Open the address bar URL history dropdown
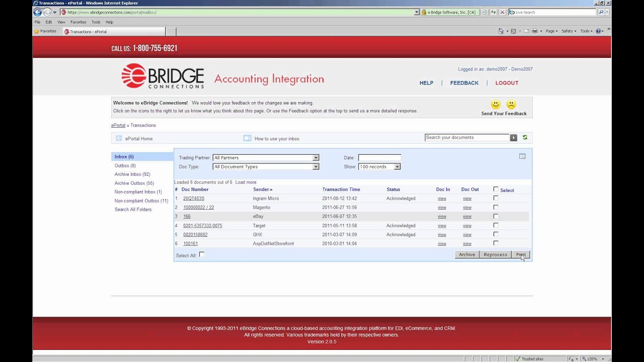 [x=417, y=12]
